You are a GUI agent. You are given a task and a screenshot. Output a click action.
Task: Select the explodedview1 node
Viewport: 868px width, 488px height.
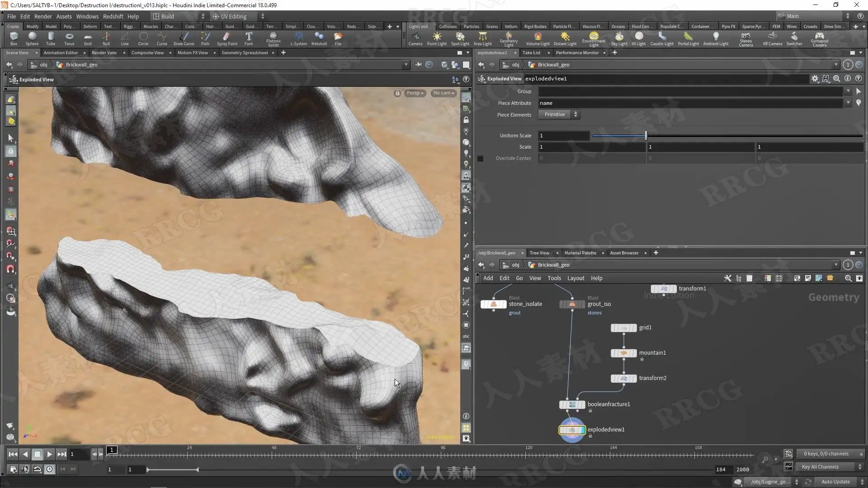[572, 430]
